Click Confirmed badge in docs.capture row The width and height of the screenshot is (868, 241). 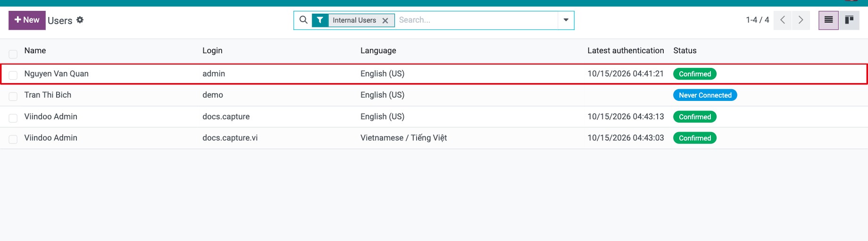tap(695, 117)
